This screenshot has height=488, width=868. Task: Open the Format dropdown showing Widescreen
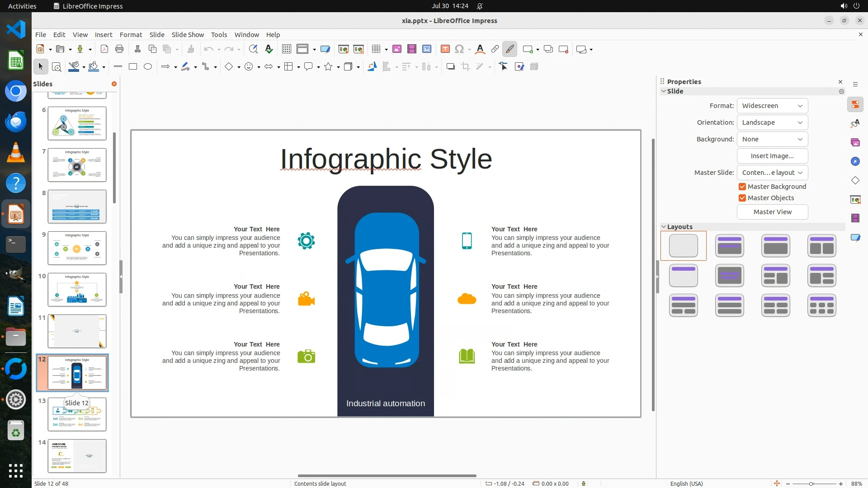(x=772, y=106)
